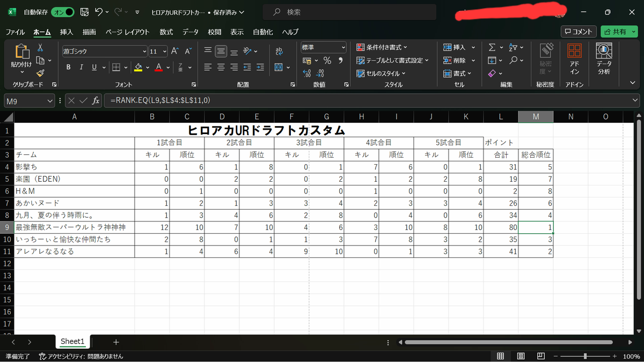Open Conditional Formatting 条件付き書式 menu
The height and width of the screenshot is (362, 644).
[382, 47]
